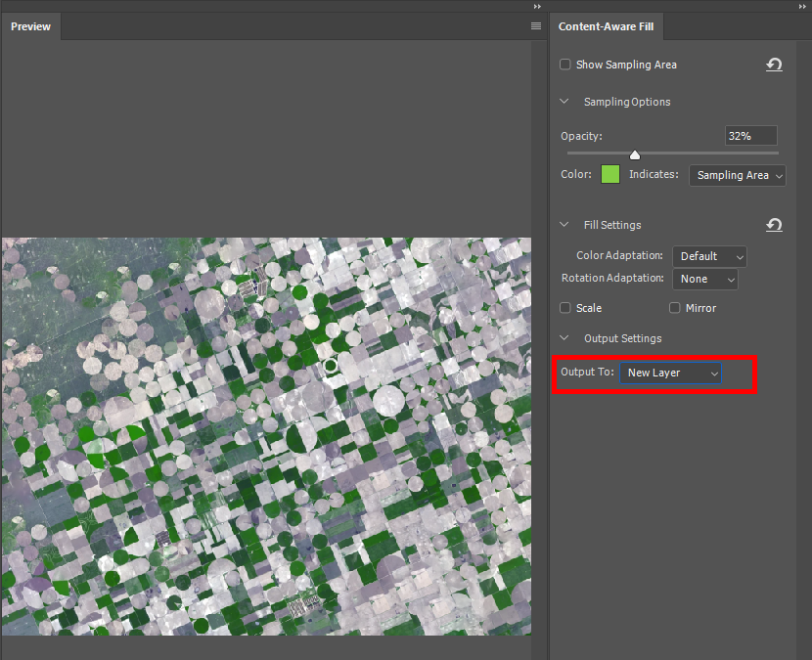Click the Indicates label
Viewport: 812px width, 660px height.
click(654, 174)
